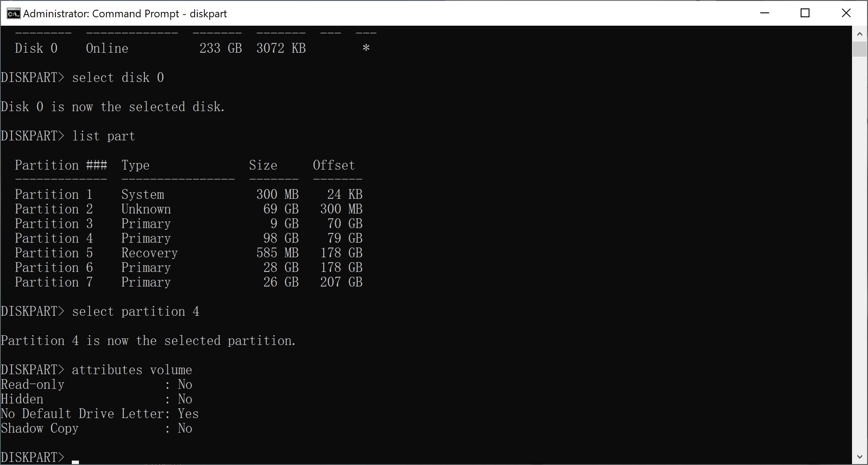This screenshot has height=465, width=868.
Task: Click the 'select disk 0' command text
Action: pos(118,77)
